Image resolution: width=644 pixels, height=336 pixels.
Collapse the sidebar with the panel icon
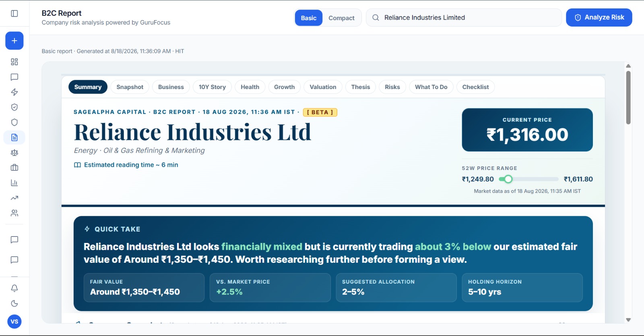coord(14,13)
